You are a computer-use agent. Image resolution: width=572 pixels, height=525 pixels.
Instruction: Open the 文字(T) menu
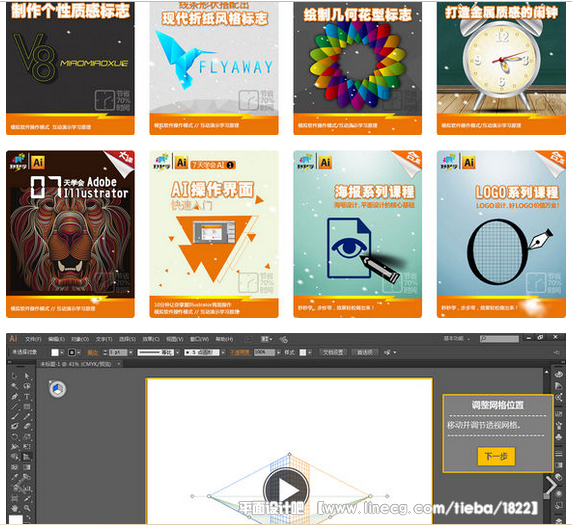[x=104, y=339]
